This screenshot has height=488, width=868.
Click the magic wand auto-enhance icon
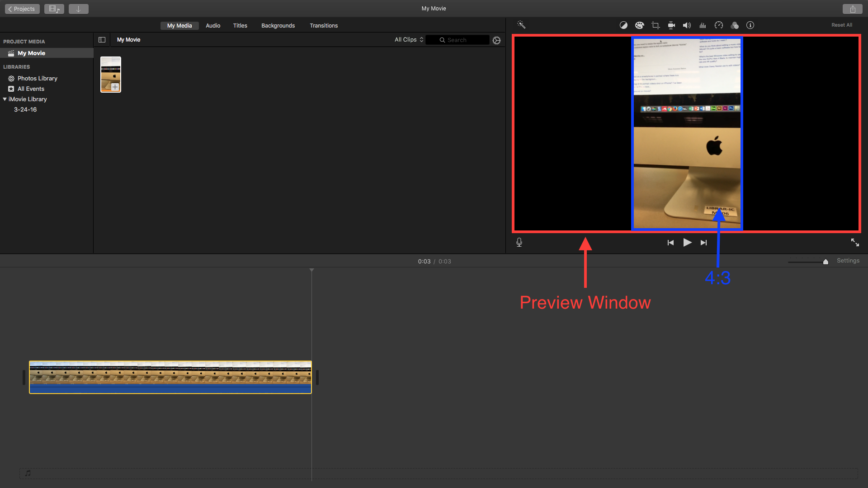[x=521, y=25]
